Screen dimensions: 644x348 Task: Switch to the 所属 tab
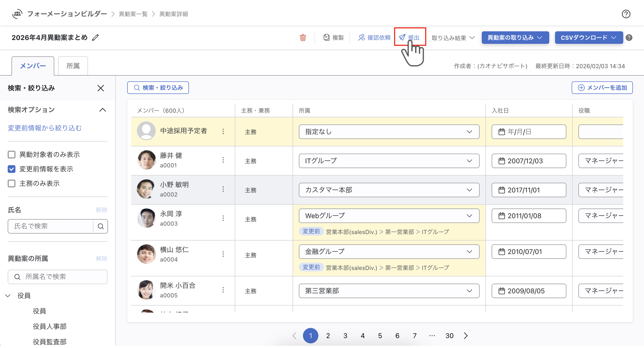click(x=73, y=66)
